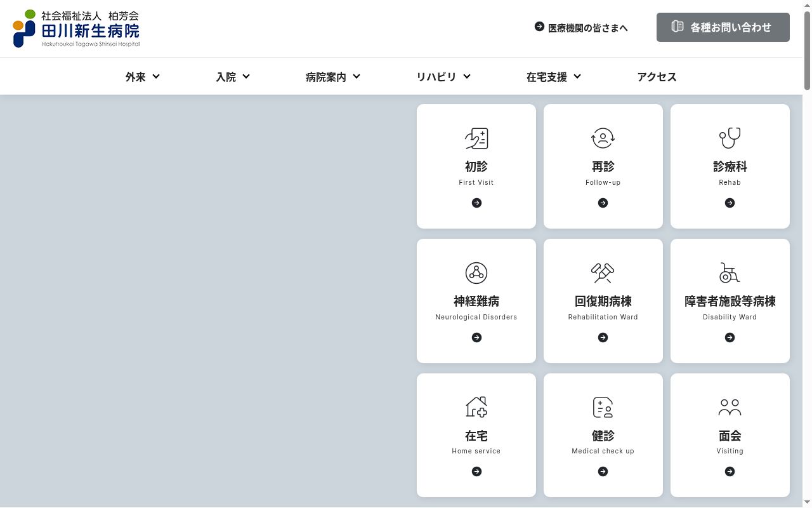Click the arrow circle under Home service
This screenshot has width=812, height=508.
pyautogui.click(x=476, y=472)
